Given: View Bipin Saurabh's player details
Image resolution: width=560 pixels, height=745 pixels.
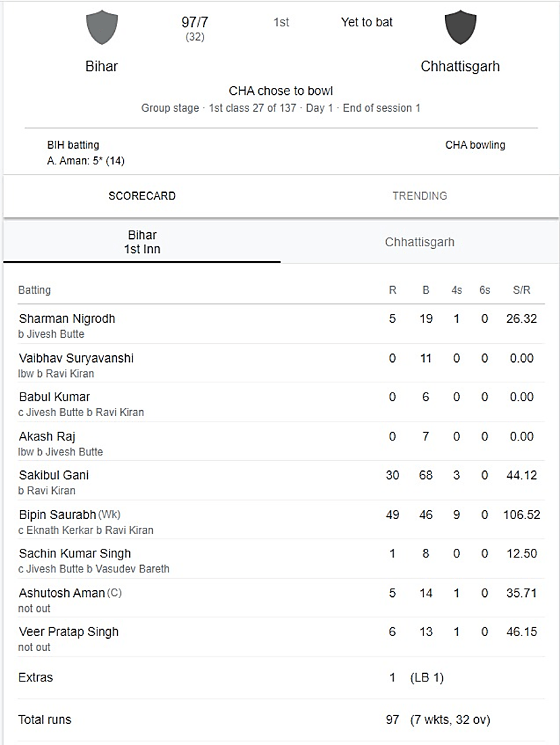Looking at the screenshot, I should point(57,515).
